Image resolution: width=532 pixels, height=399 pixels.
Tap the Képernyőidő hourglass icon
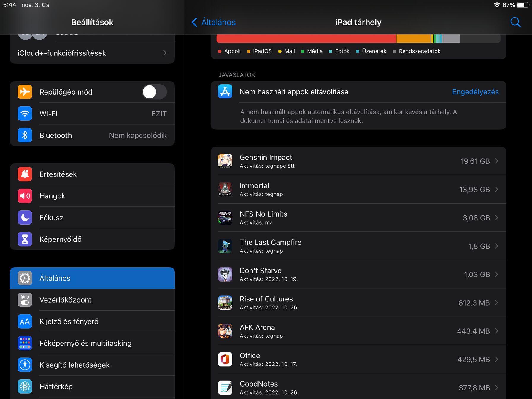pyautogui.click(x=25, y=239)
